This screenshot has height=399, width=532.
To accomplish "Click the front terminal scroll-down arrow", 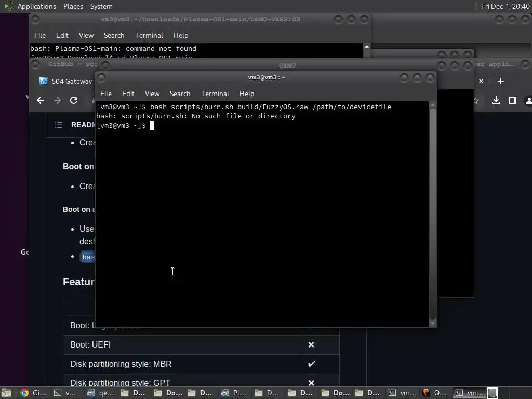I will 433,324.
